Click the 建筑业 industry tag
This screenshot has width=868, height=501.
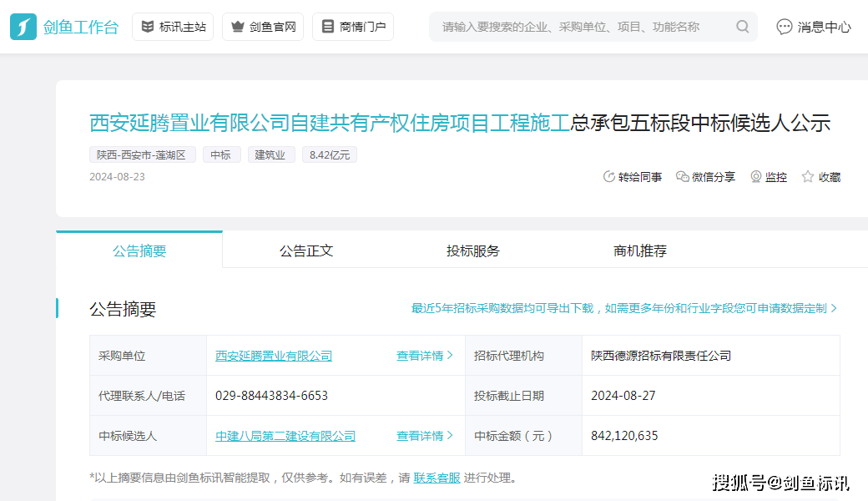tap(271, 155)
